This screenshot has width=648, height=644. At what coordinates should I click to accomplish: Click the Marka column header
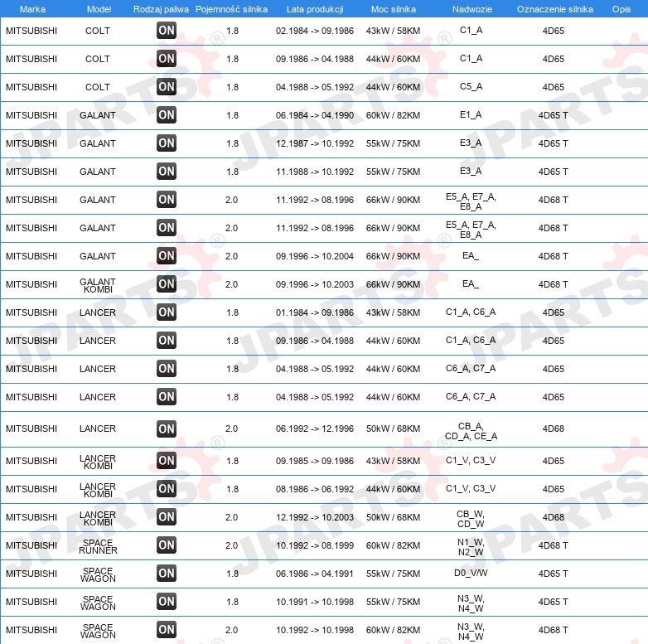point(32,9)
